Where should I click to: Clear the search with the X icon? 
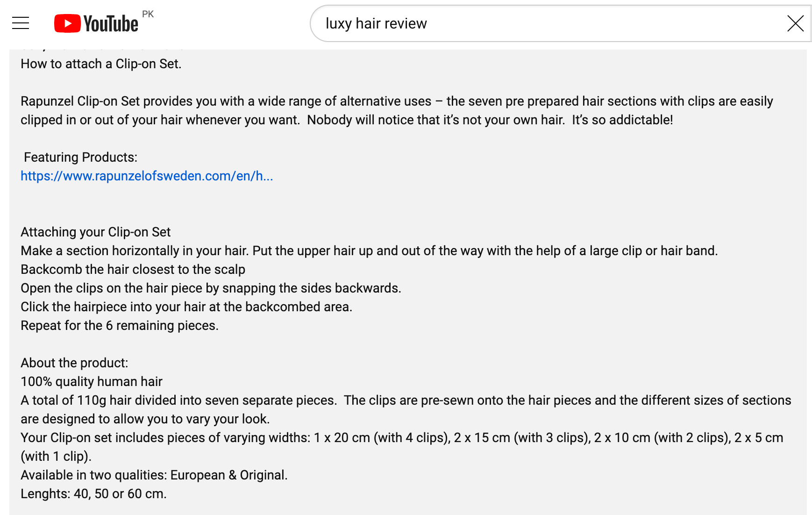[x=795, y=23]
